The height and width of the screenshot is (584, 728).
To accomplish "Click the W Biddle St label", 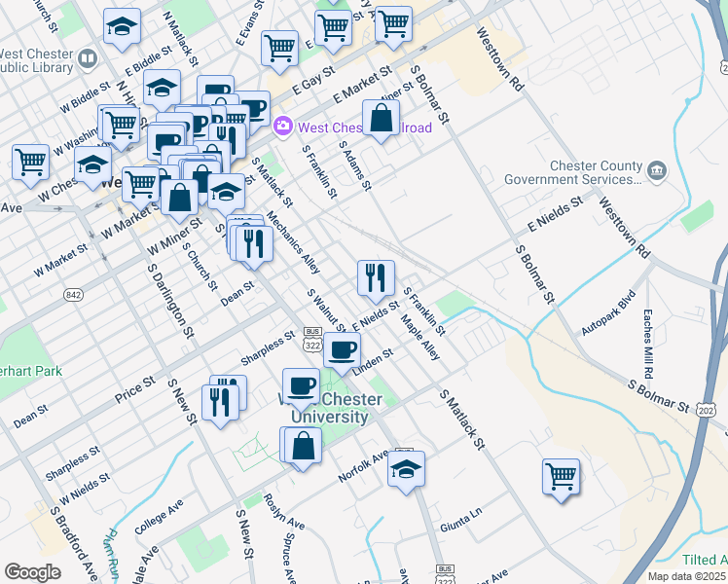I will [x=86, y=96].
